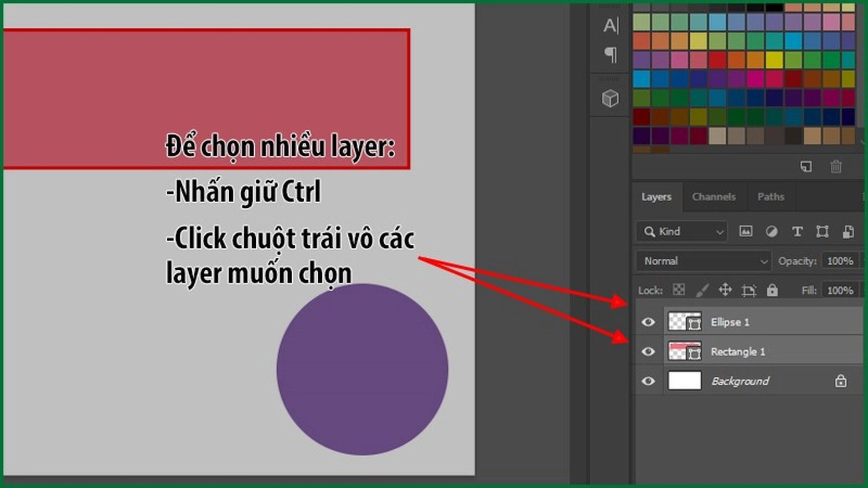Click the search magnifier in Kind filter
The image size is (868, 488).
click(x=649, y=232)
